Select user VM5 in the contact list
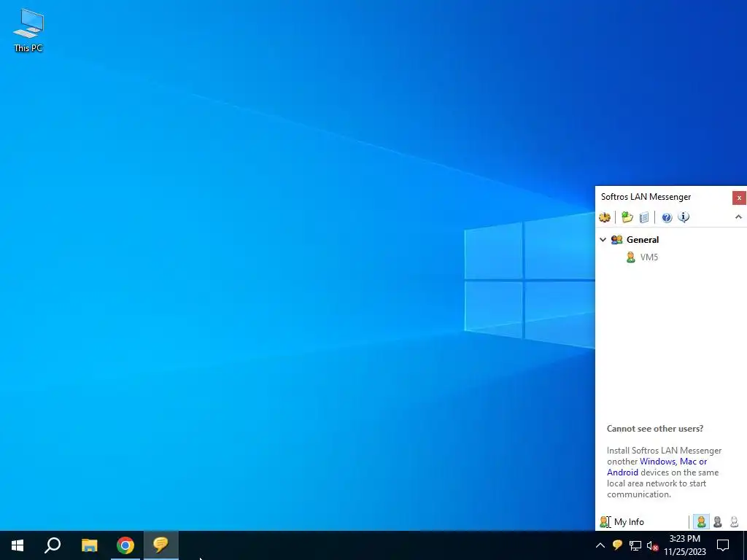 (649, 257)
